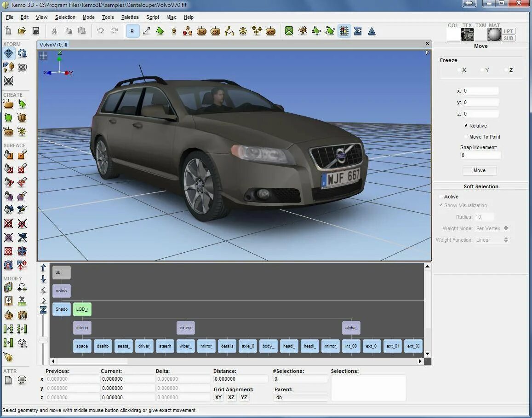
Task: Toggle Show Visualization checkbox
Action: (441, 205)
